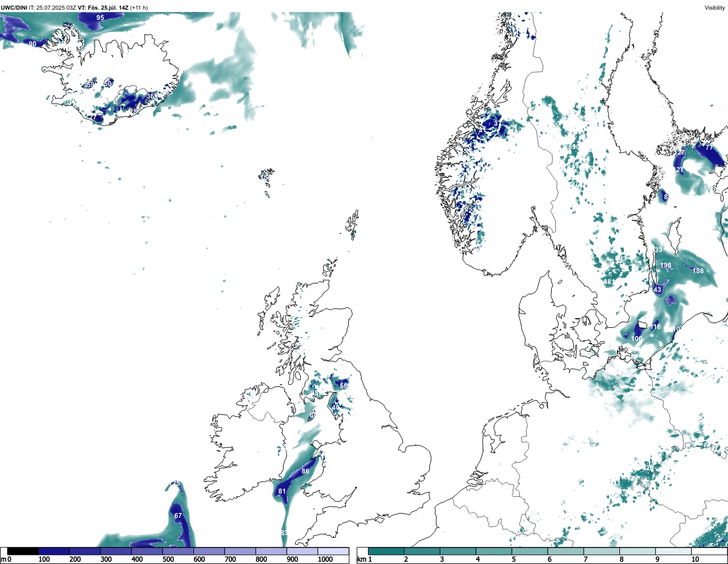Click the '77' value in the Gulf of Finland
Screen dimensions: 728x564
coord(709,147)
